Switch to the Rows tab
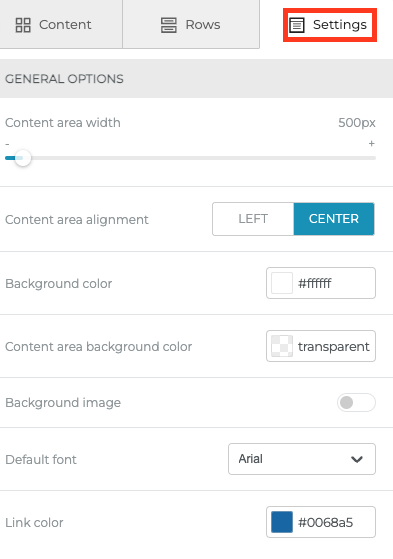Screen dimensions: 393x559 (191, 24)
